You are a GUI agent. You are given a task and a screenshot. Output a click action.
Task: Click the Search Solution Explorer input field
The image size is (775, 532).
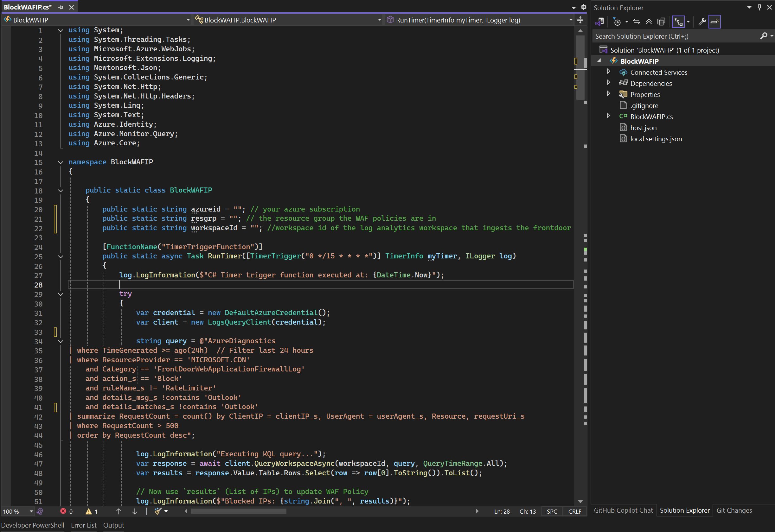point(675,36)
